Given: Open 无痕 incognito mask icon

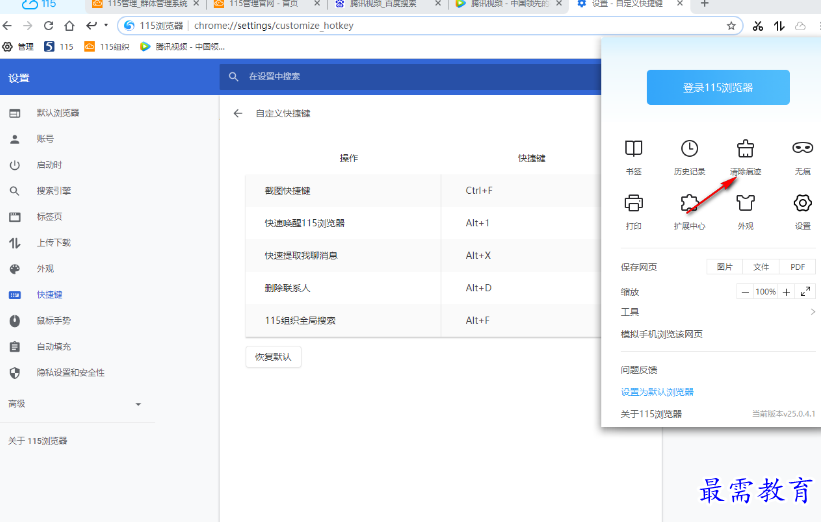Looking at the screenshot, I should point(802,148).
